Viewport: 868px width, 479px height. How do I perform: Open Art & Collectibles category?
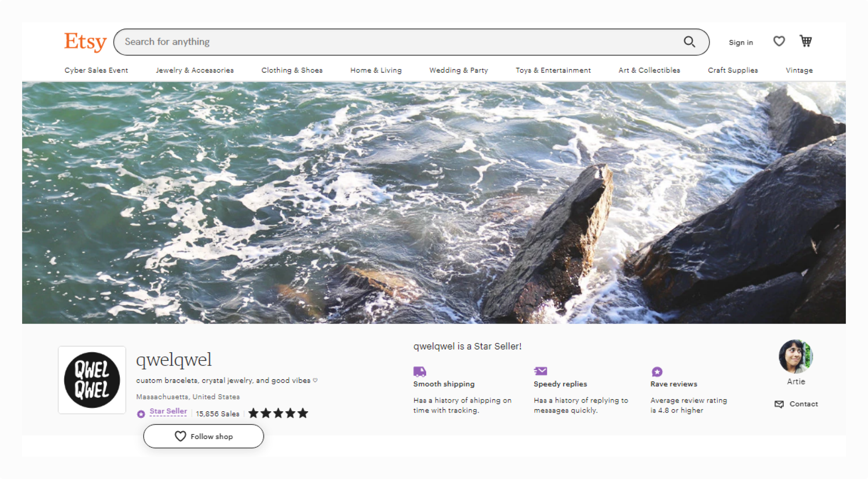click(x=649, y=70)
